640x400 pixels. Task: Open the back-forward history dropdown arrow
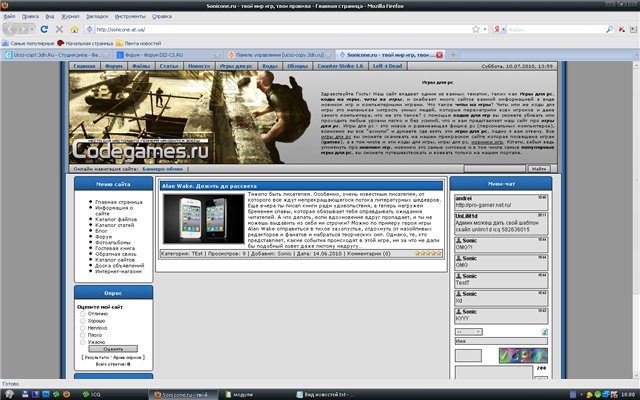pyautogui.click(x=32, y=29)
